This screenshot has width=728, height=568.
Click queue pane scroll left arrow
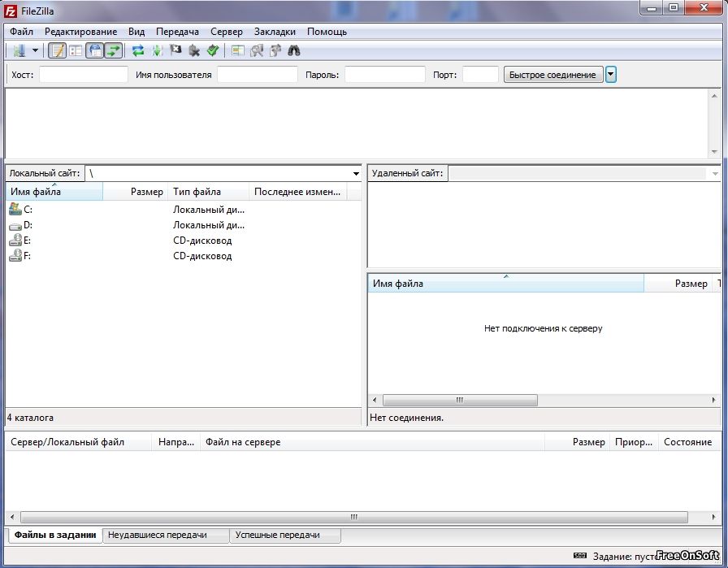(12, 517)
